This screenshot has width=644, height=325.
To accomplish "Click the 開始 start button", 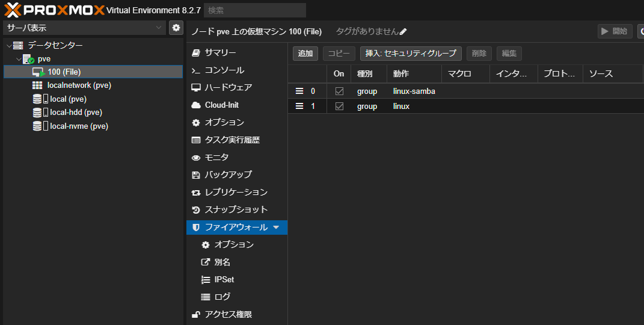I will tap(615, 31).
